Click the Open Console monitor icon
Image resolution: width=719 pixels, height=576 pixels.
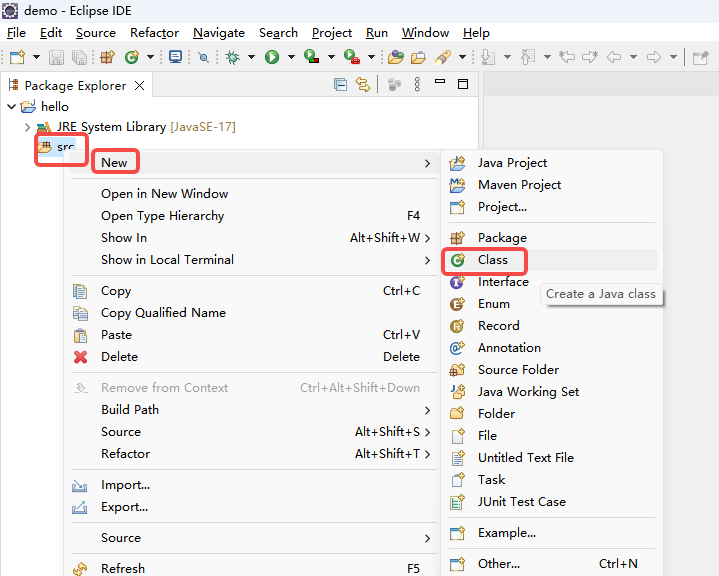click(175, 57)
